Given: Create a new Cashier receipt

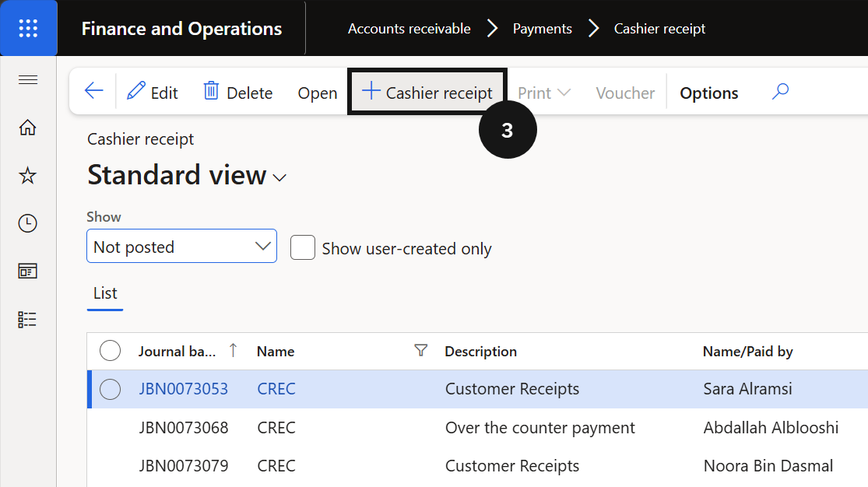Looking at the screenshot, I should (x=427, y=92).
